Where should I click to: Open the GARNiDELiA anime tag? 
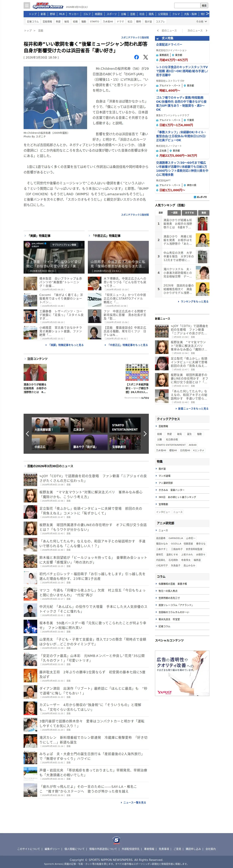176,538
